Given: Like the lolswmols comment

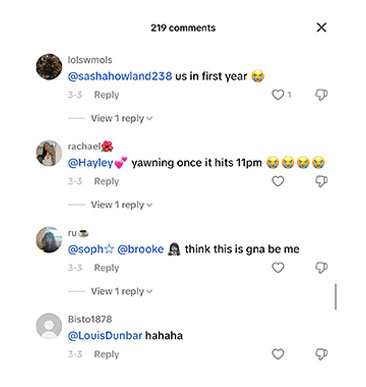Looking at the screenshot, I should pos(278,95).
